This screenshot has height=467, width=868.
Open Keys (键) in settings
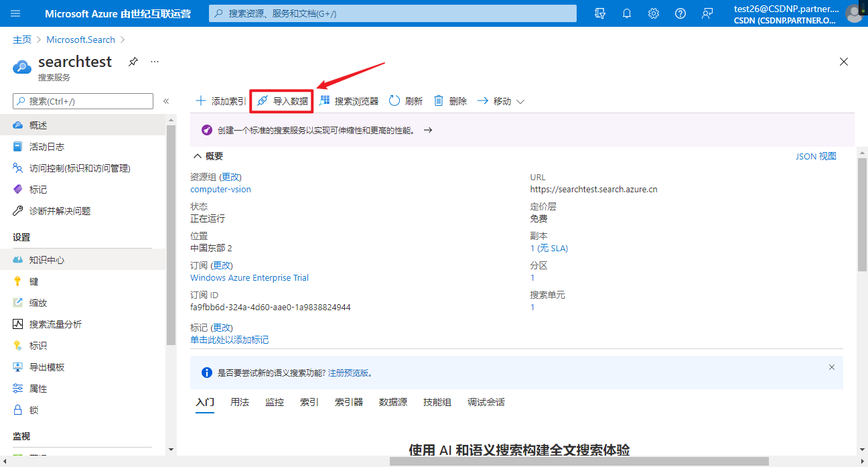[83, 281]
